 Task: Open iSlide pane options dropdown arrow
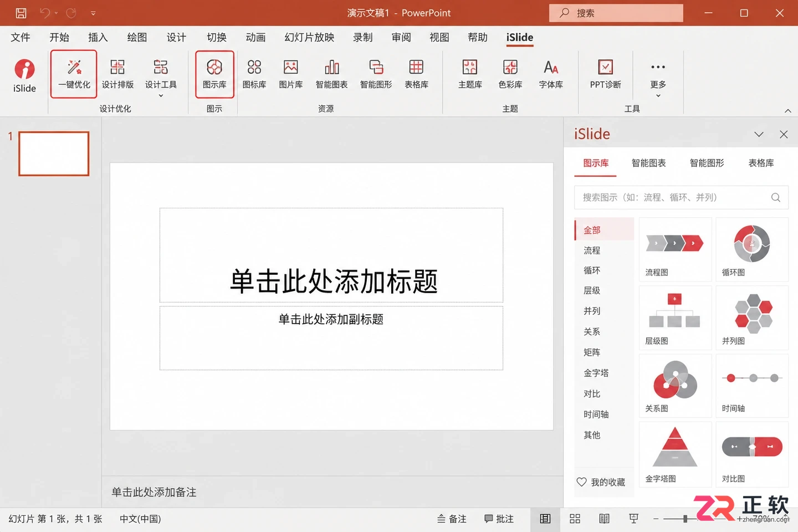tap(759, 134)
